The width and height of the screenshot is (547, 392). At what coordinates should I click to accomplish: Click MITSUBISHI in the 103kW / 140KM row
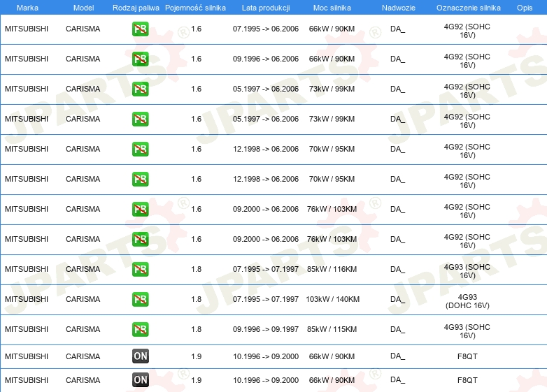pyautogui.click(x=27, y=299)
